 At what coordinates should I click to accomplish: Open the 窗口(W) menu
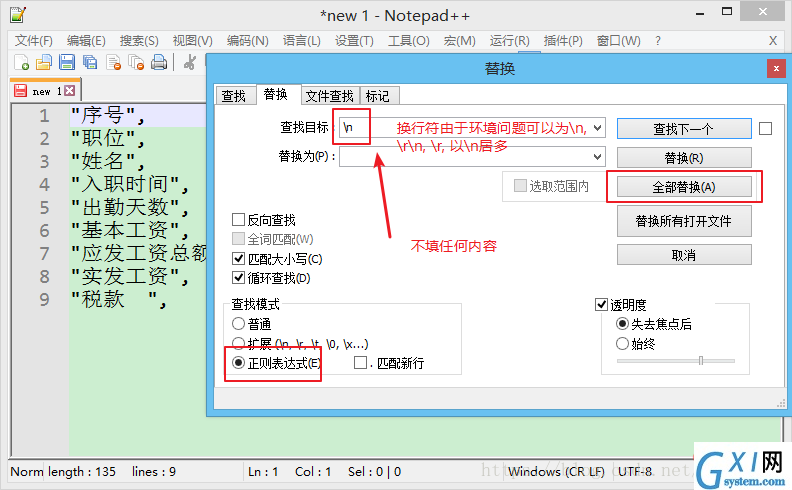(618, 40)
